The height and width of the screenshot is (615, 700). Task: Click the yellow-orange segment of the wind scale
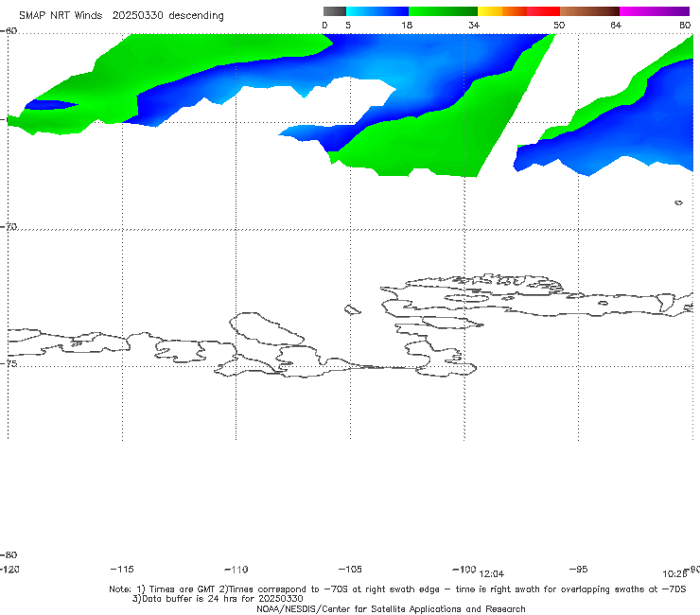[502, 11]
